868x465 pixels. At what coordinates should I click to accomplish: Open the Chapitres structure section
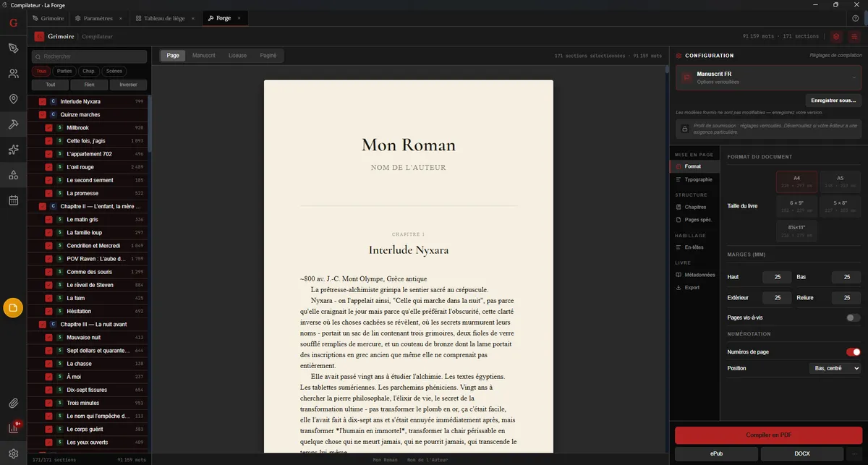(x=694, y=207)
